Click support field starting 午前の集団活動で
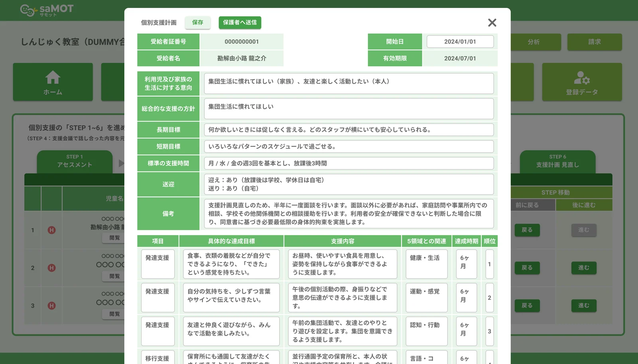This screenshot has width=638, height=364. (343, 331)
